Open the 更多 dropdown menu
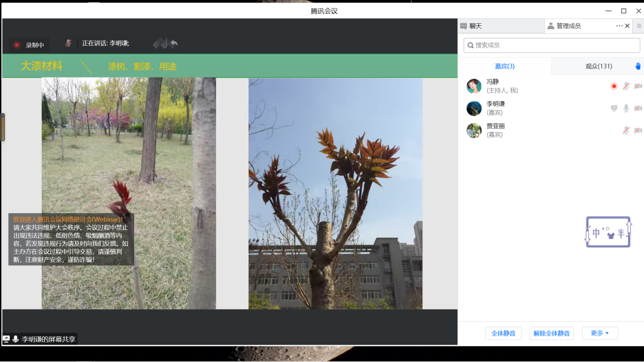The height and width of the screenshot is (362, 644). pos(600,333)
